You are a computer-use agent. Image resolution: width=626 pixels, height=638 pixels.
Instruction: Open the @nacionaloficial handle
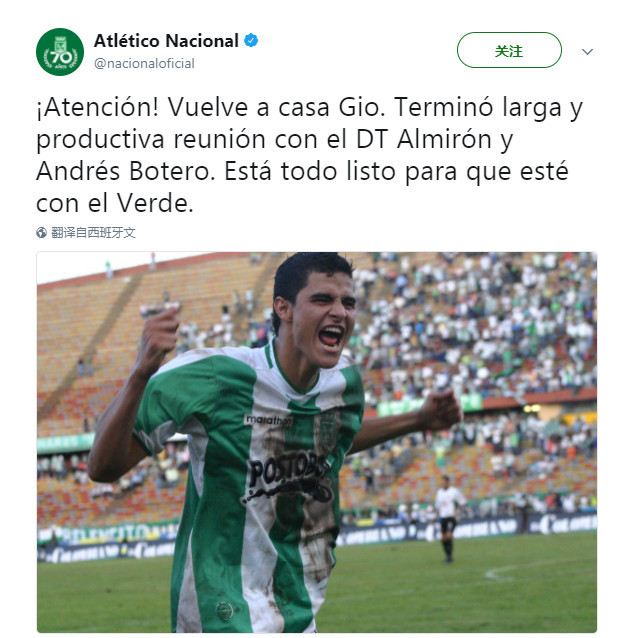[144, 64]
